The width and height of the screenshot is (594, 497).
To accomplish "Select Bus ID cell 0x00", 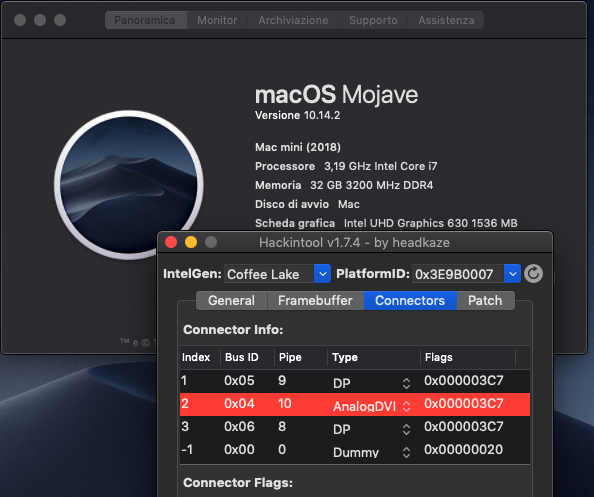I will [x=239, y=450].
